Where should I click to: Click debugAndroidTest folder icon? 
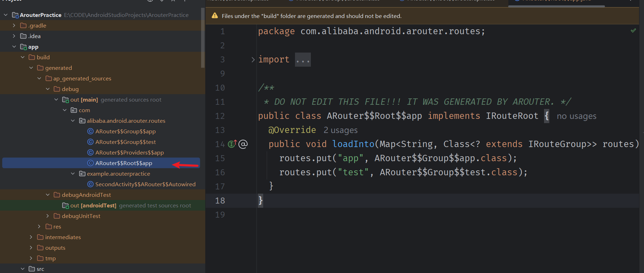(x=57, y=195)
